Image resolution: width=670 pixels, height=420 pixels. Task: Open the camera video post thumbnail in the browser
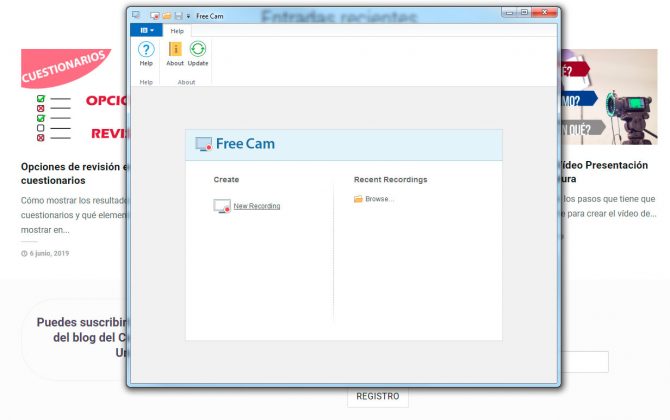609,97
